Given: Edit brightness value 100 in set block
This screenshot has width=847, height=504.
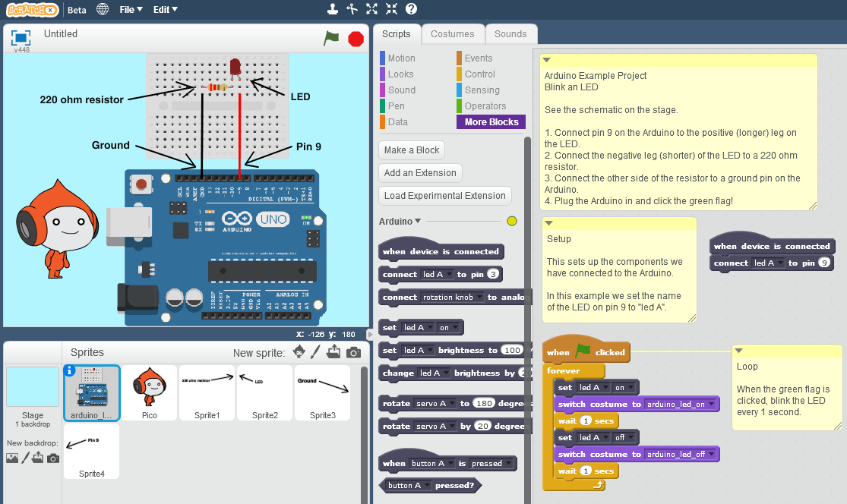Looking at the screenshot, I should 512,350.
